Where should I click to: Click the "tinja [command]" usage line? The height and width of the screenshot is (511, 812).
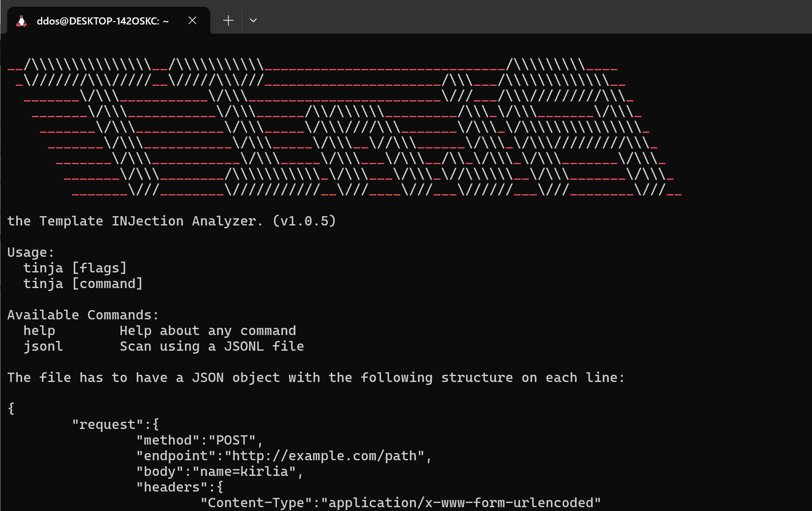point(83,283)
